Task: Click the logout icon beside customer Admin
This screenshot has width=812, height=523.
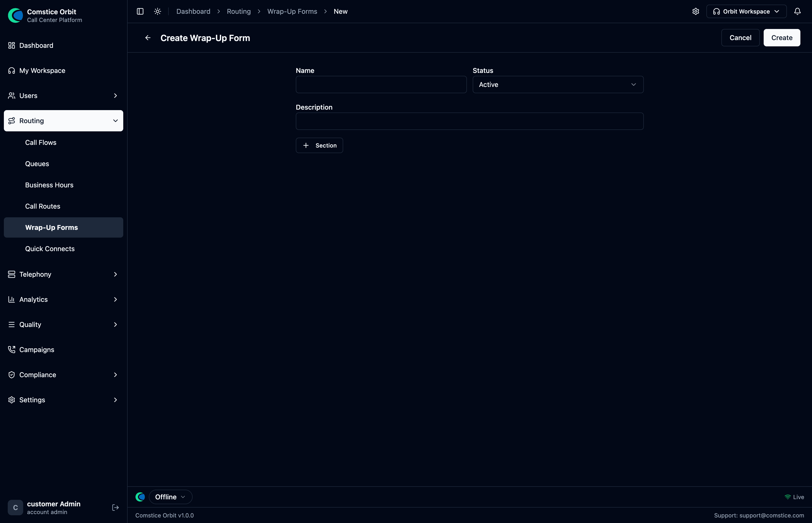Action: coord(115,507)
